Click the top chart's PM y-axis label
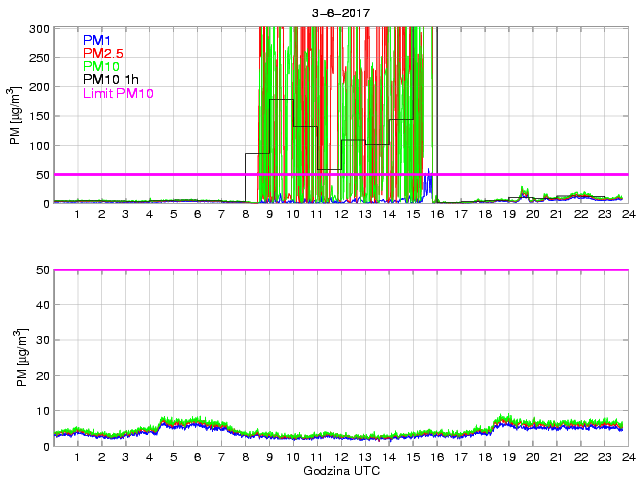The image size is (640, 480). coord(16,115)
